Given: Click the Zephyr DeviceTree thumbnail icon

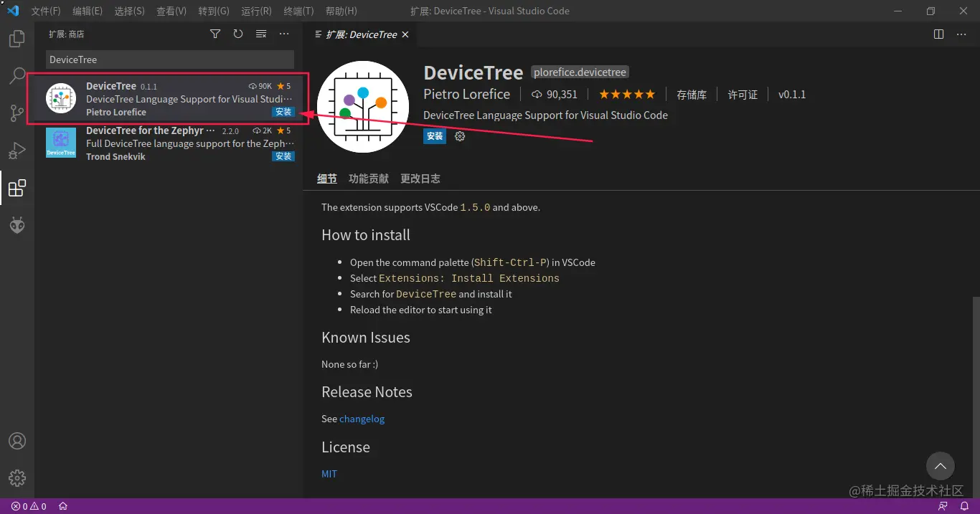Looking at the screenshot, I should point(61,143).
